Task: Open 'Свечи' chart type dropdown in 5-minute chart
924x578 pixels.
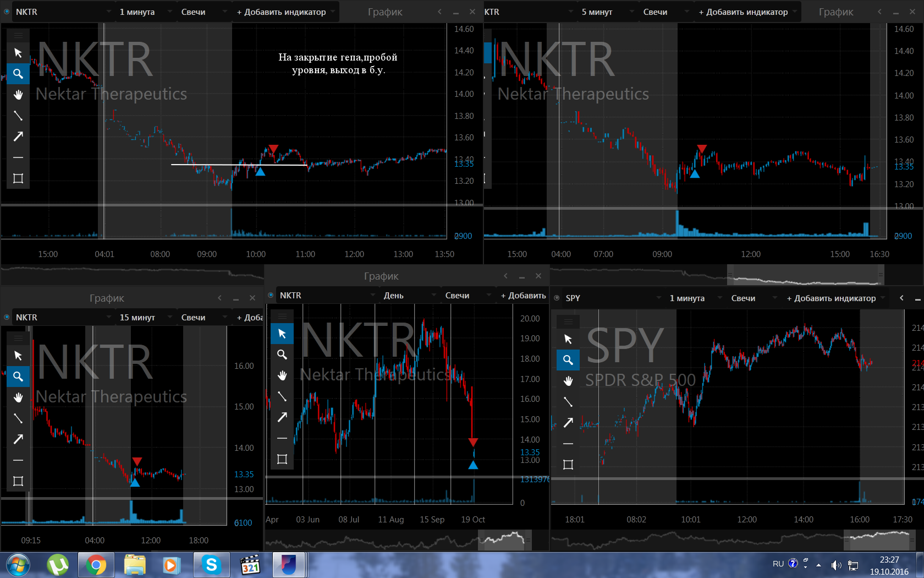Action: [665, 12]
